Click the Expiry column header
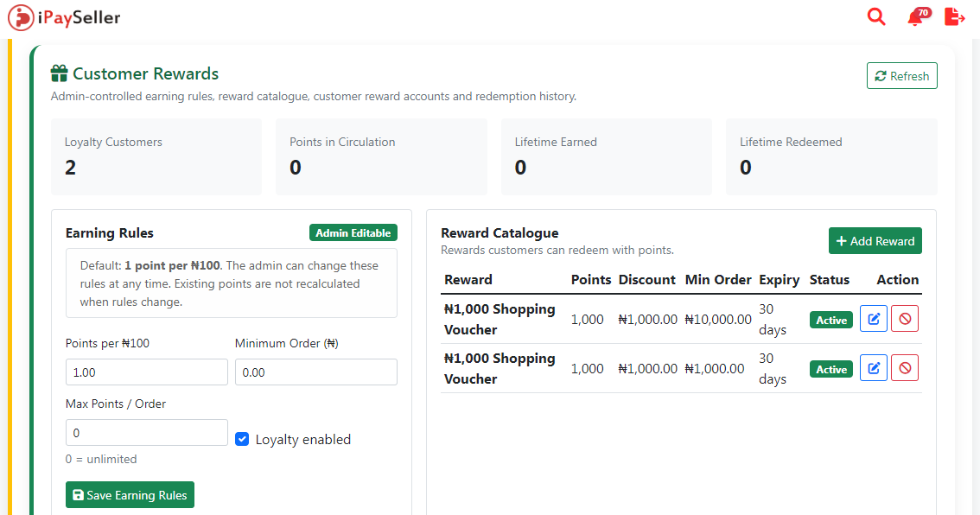 779,279
